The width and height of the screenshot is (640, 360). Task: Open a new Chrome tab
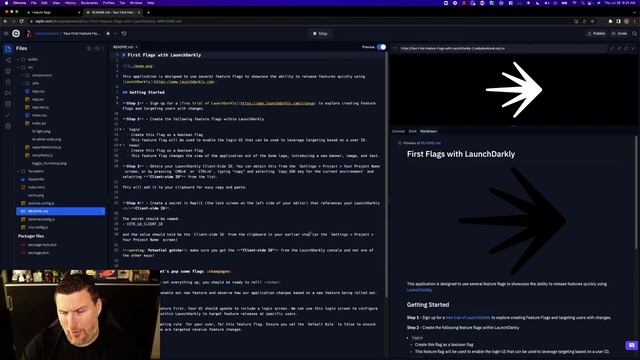pyautogui.click(x=148, y=12)
